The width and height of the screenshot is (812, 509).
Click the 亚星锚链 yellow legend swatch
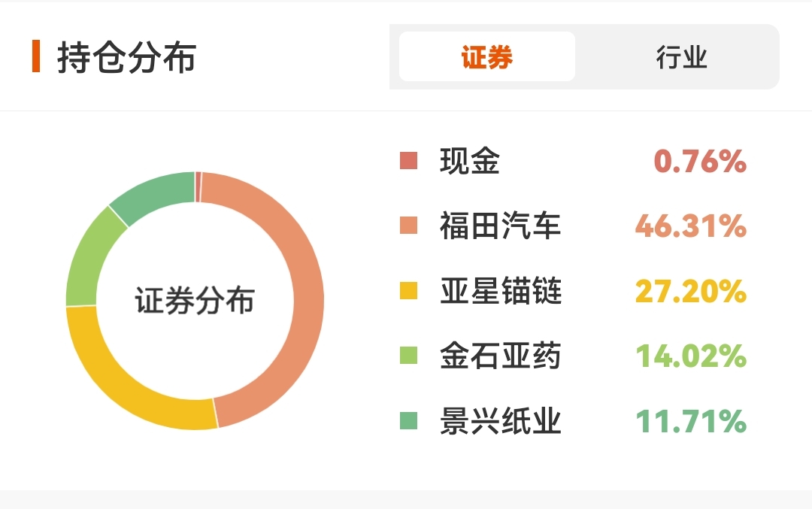pyautogui.click(x=408, y=291)
